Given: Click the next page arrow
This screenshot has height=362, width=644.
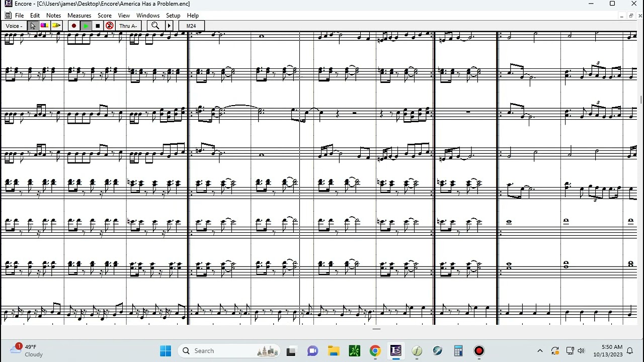Looking at the screenshot, I should (x=169, y=26).
